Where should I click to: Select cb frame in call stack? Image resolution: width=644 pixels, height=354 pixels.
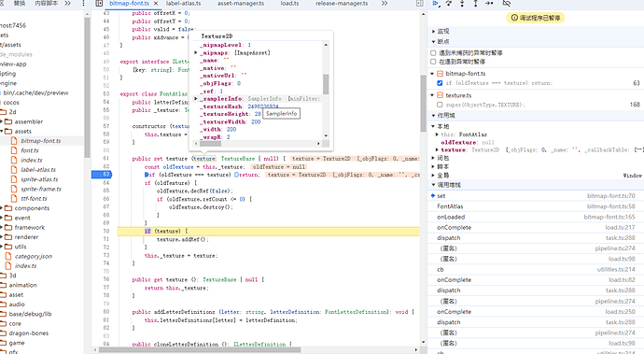(x=441, y=269)
